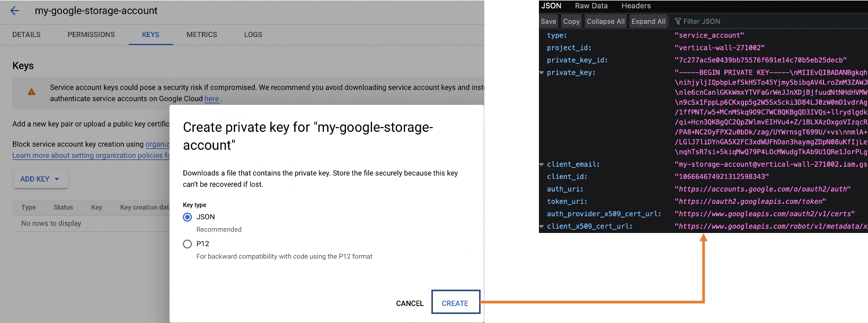This screenshot has height=323, width=868.
Task: Show the Headers tab
Action: [636, 6]
